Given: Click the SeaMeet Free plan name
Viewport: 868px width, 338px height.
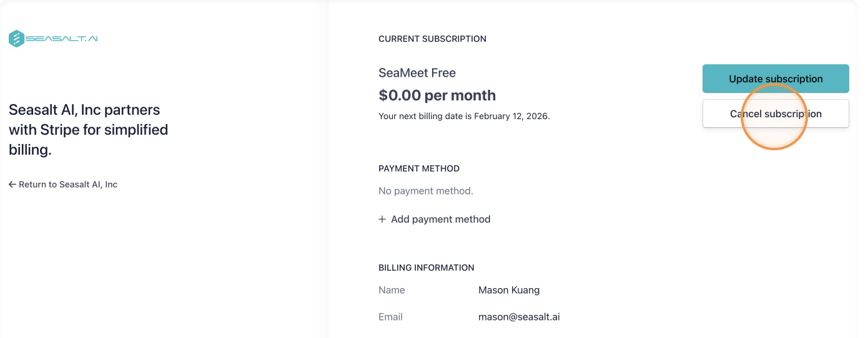Looking at the screenshot, I should pyautogui.click(x=417, y=73).
